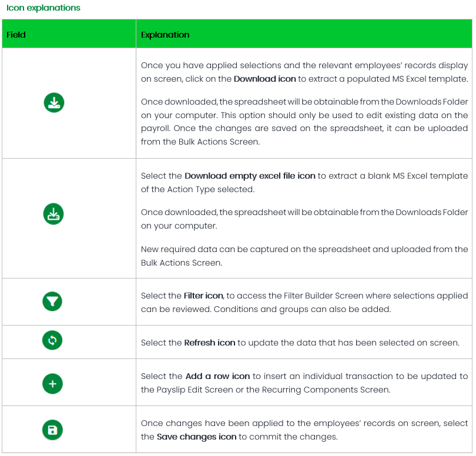This screenshot has height=456, width=476.
Task: Click the bold 'Refresh icon' text
Action: tap(209, 343)
